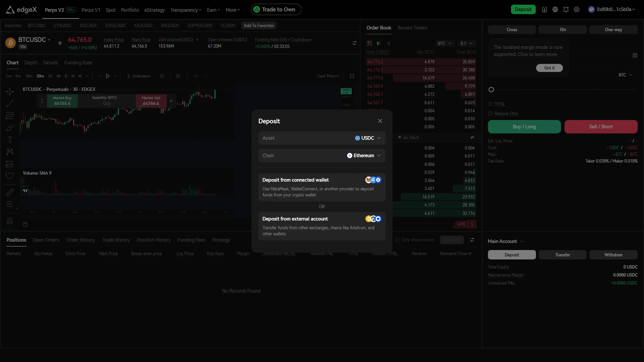The height and width of the screenshot is (362, 644).
Task: Click the Sell / Short button
Action: point(601,127)
